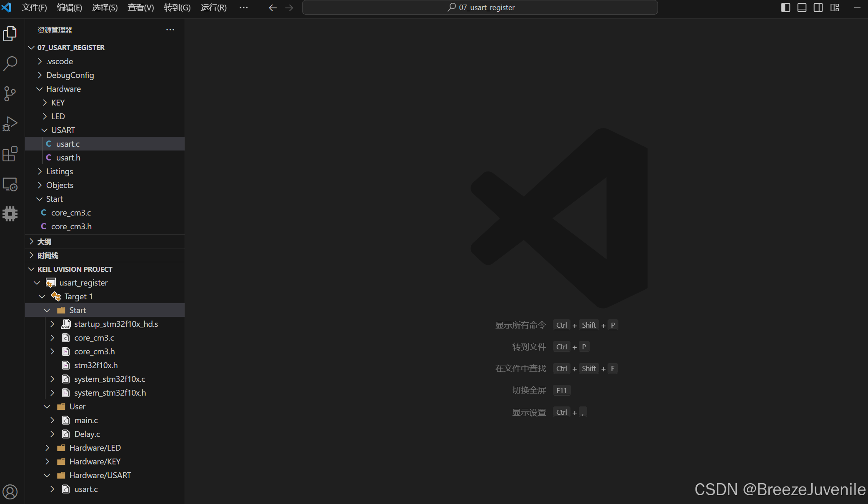Click the C icon of usart.h
The height and width of the screenshot is (504, 868).
point(49,158)
